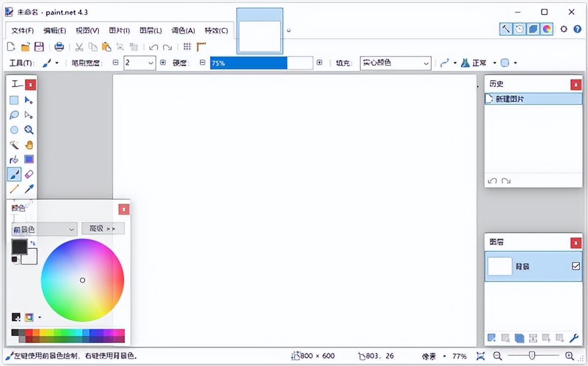This screenshot has height=366, width=588.
Task: Select the Rectangle Select tool
Action: (x=14, y=100)
